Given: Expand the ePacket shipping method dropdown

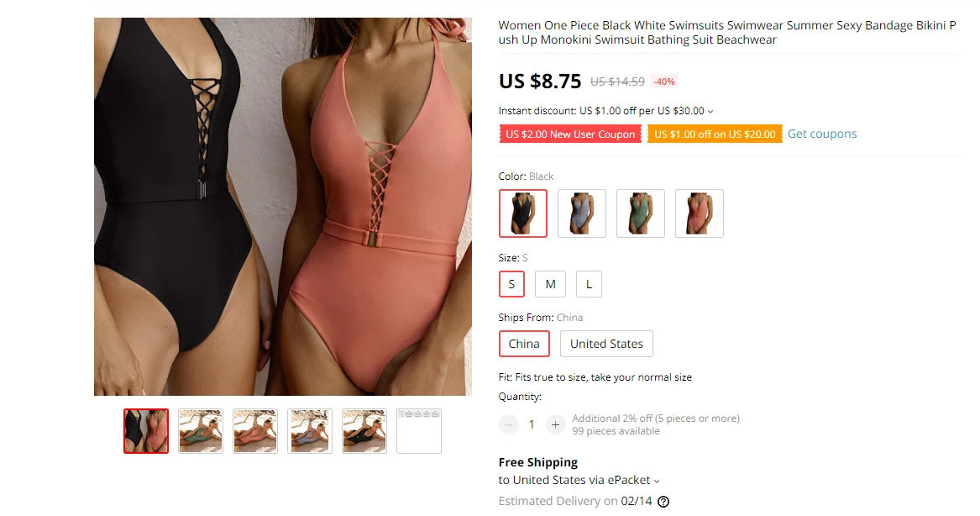Looking at the screenshot, I should pos(656,481).
